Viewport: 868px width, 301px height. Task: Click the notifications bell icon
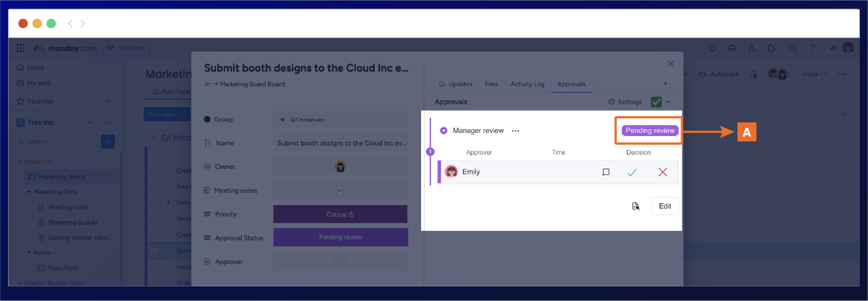[712, 48]
